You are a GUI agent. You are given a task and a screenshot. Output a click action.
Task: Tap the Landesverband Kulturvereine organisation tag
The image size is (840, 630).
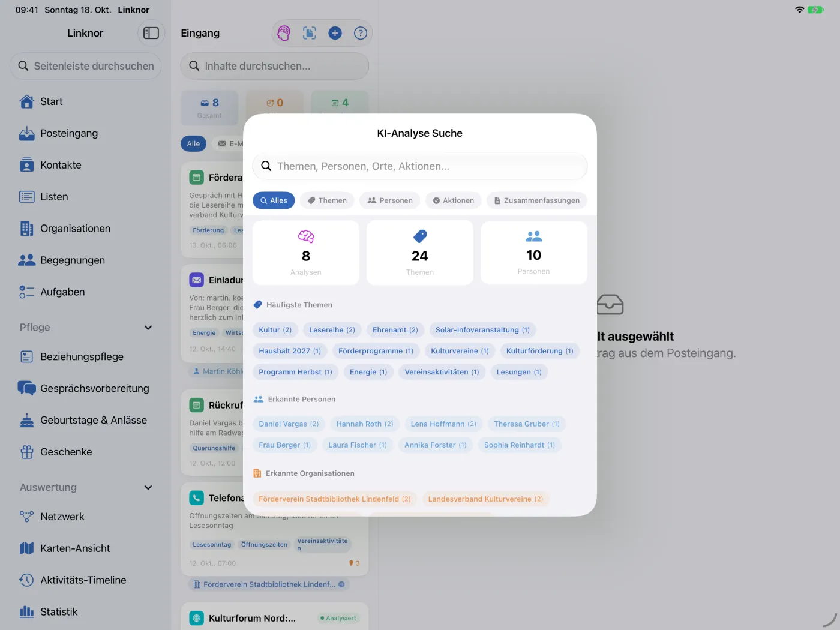[x=485, y=499]
